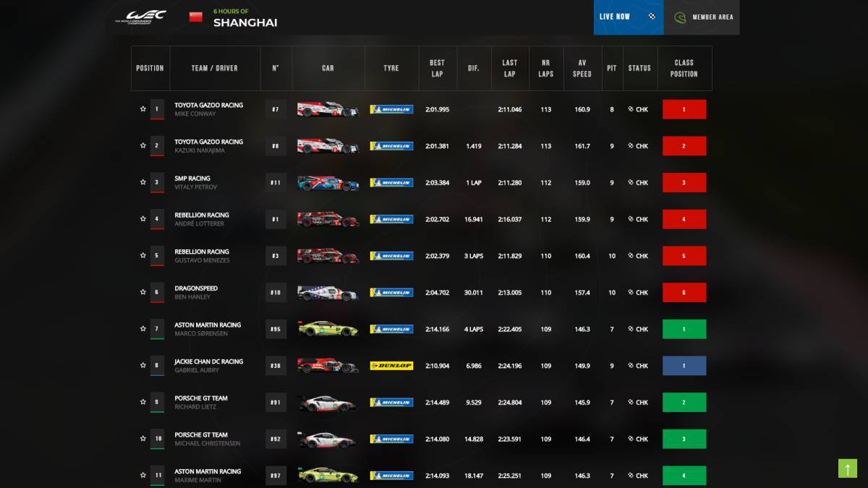Click the Tyre column header
Image resolution: width=868 pixels, height=488 pixels.
(x=391, y=68)
